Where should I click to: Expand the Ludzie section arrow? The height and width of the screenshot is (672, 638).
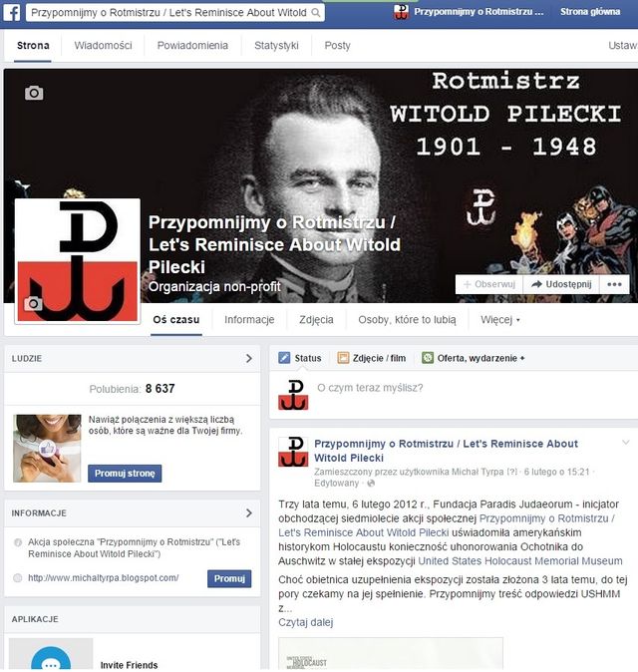[x=249, y=358]
